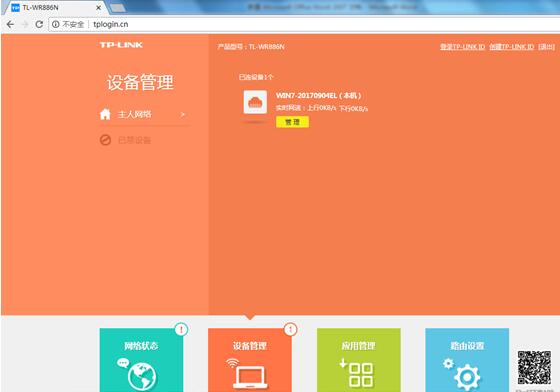The width and height of the screenshot is (560, 392).
Task: Click the laptop icon in 设备管理 tile
Action: pos(250,377)
